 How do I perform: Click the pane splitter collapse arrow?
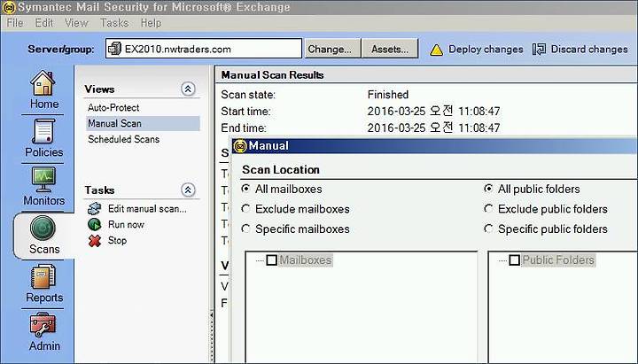point(212,314)
